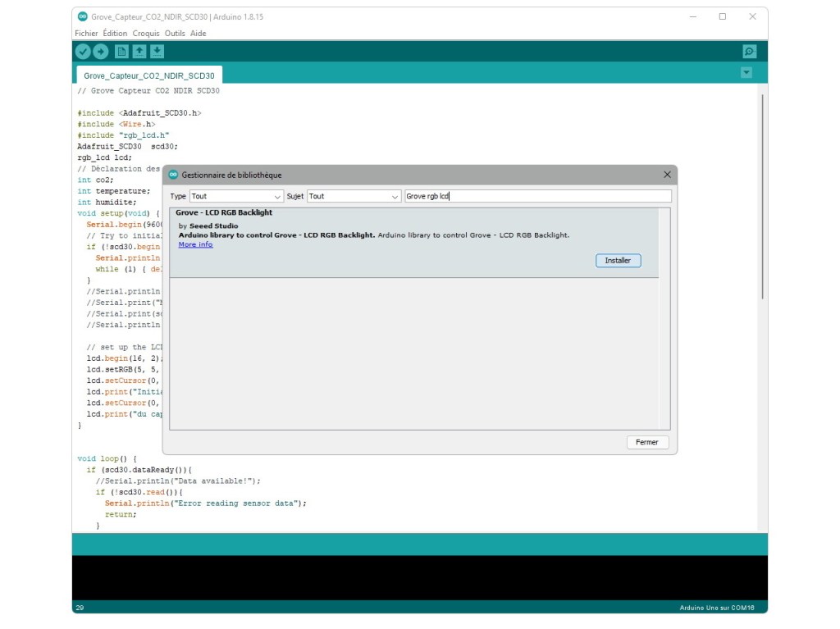Click the Arduino logo in the library manager title bar
The height and width of the screenshot is (629, 840).
point(173,175)
